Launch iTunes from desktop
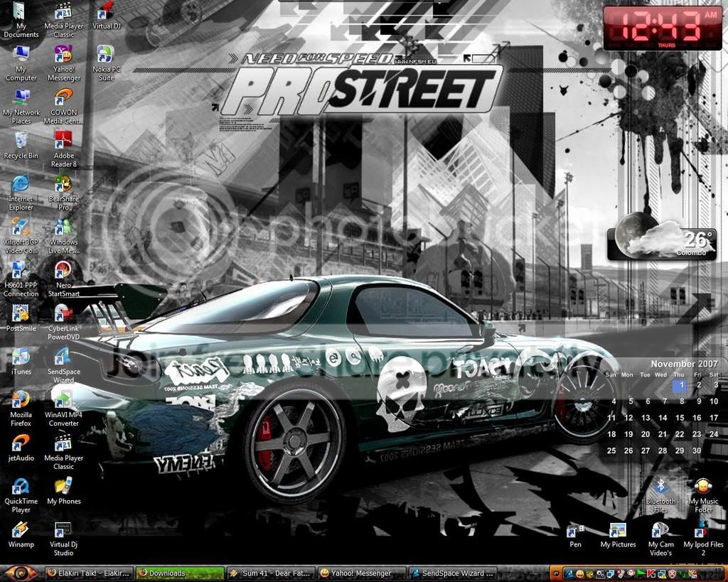 coord(21,362)
